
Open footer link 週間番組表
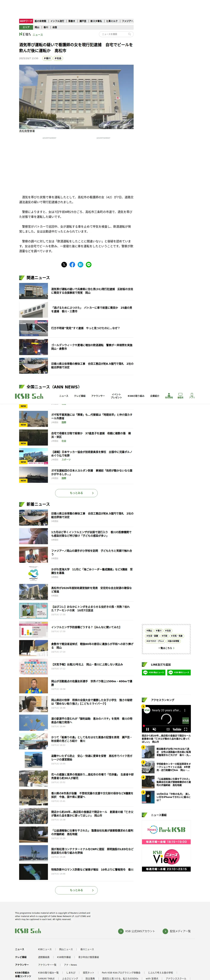click(44, 957)
